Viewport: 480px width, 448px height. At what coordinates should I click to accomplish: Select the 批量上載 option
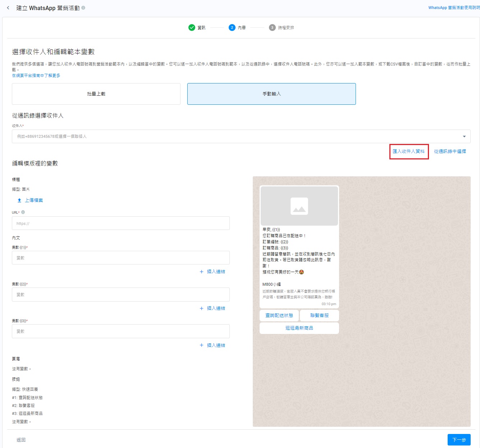[96, 94]
